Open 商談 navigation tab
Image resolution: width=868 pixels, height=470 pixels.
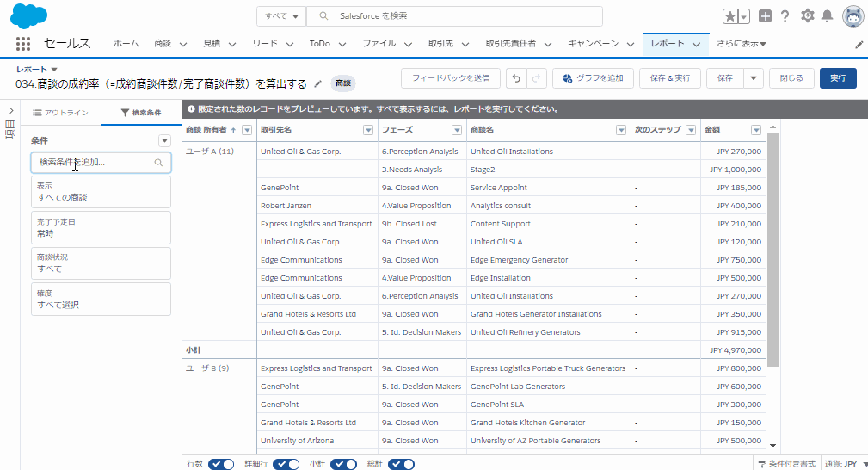(x=163, y=43)
